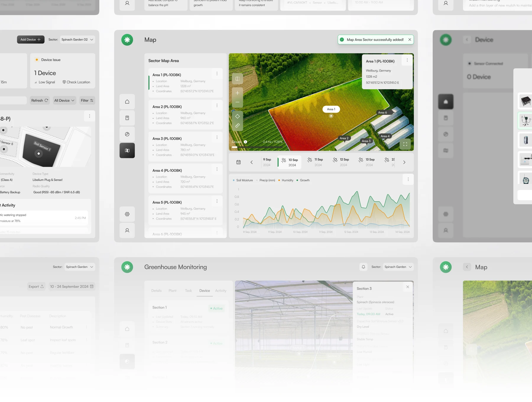
Task: Open chart options three-dot menu
Action: point(408,179)
